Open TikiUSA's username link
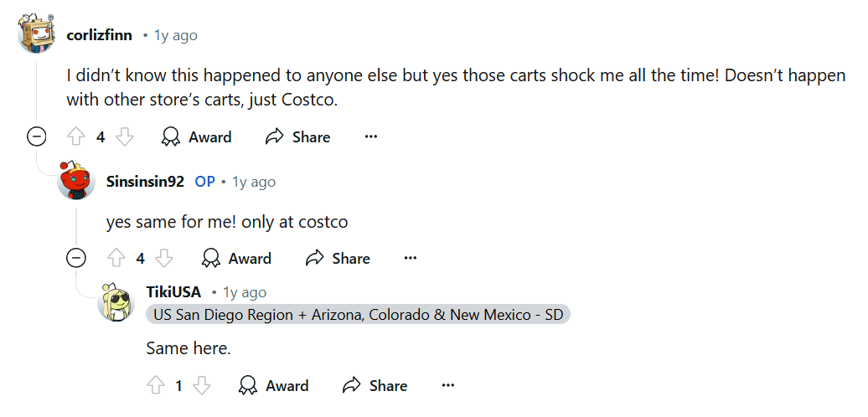The image size is (868, 417). 173,292
